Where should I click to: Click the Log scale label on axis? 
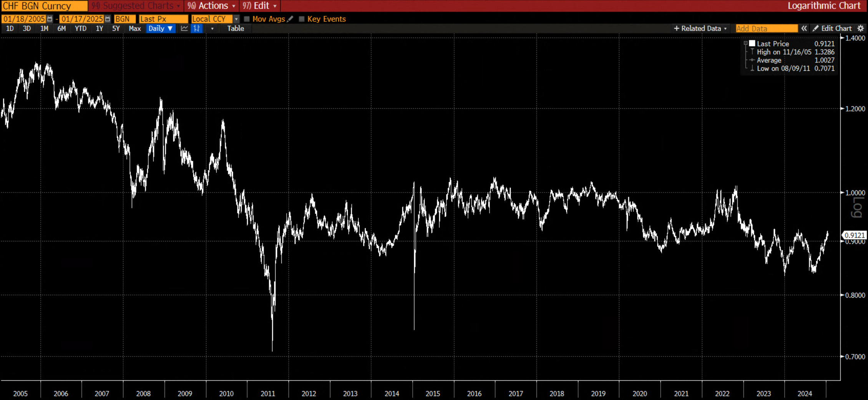pos(858,207)
